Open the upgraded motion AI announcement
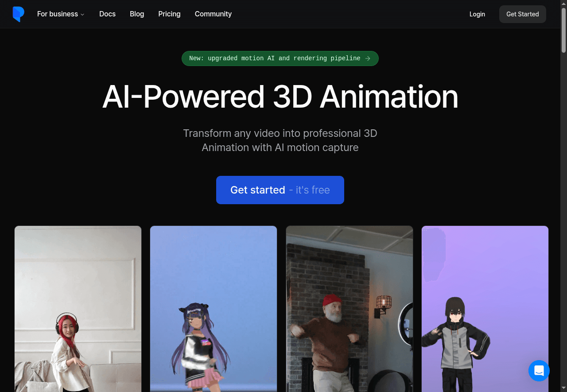The image size is (567, 392). (275, 58)
